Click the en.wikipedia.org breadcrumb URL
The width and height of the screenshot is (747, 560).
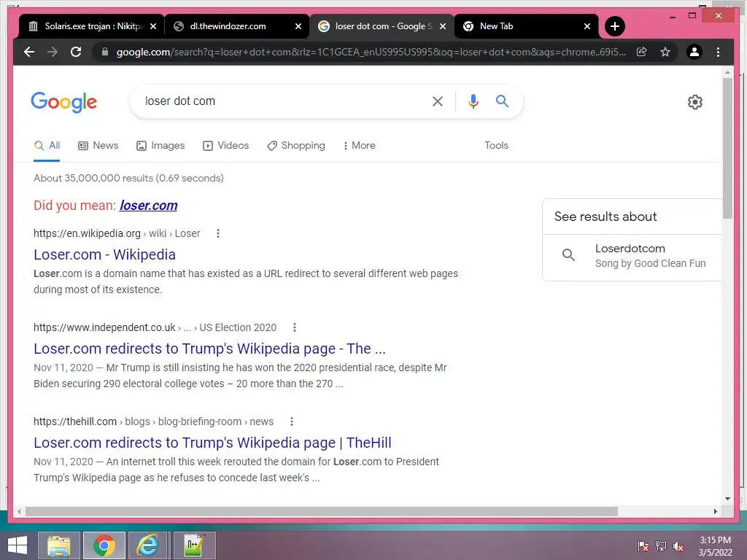point(117,233)
